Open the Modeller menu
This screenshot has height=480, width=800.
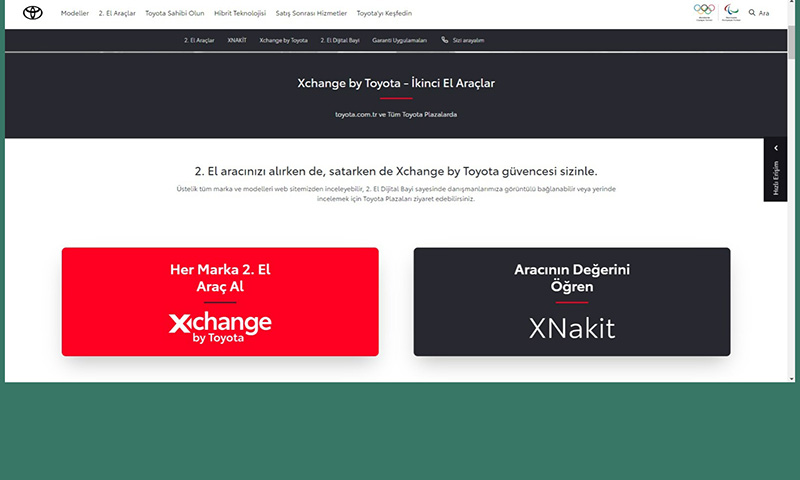pyautogui.click(x=74, y=13)
